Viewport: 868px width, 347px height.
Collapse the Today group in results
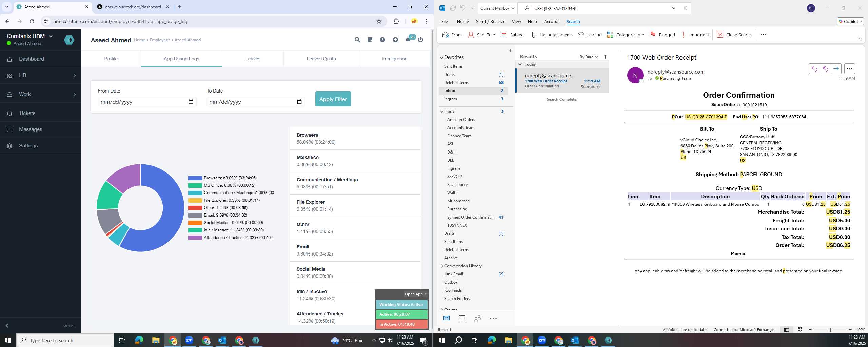[520, 64]
